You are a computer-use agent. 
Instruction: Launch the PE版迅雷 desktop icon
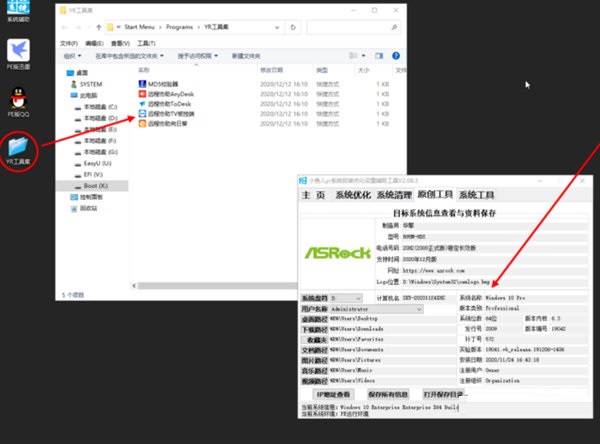18,50
